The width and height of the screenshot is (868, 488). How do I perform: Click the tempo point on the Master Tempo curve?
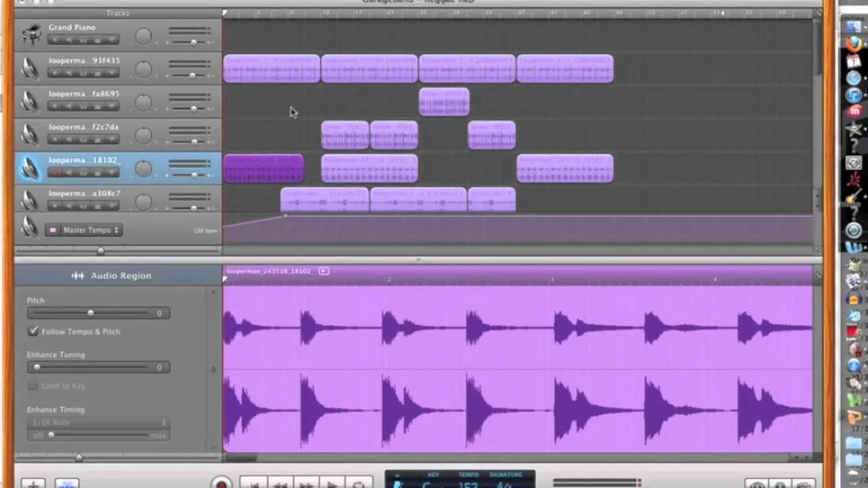(285, 216)
